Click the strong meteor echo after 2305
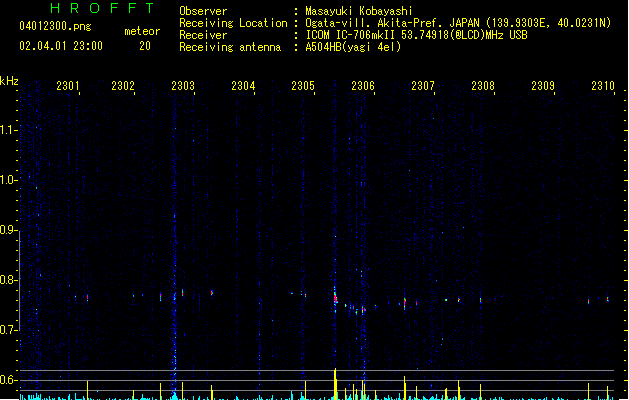 tap(335, 299)
